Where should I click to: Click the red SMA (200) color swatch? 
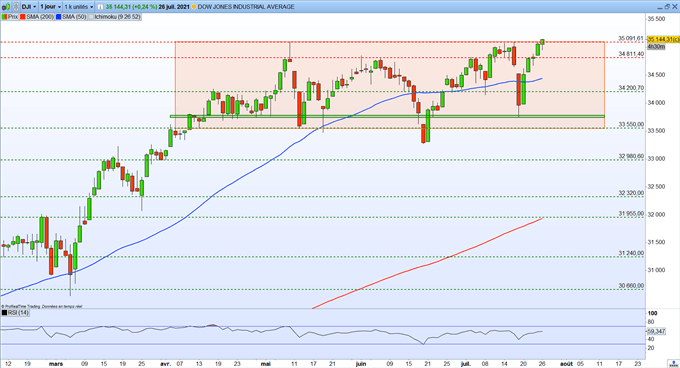tap(23, 17)
